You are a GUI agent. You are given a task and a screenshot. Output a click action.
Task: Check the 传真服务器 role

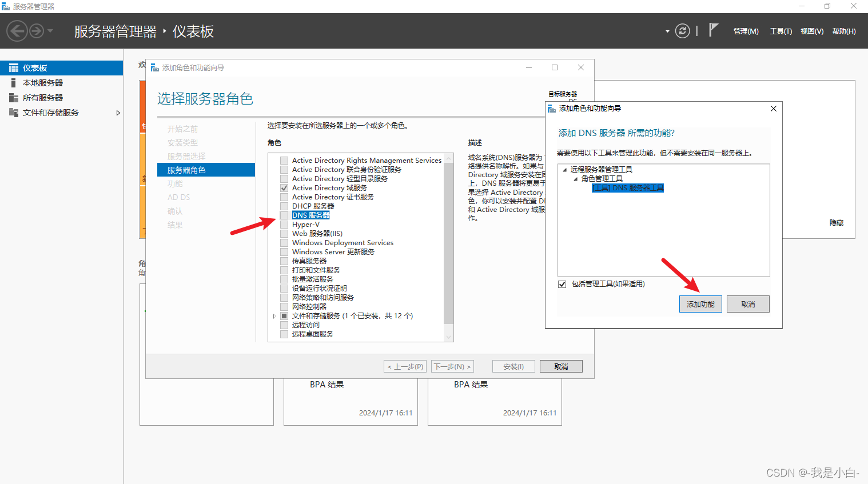pyautogui.click(x=284, y=261)
